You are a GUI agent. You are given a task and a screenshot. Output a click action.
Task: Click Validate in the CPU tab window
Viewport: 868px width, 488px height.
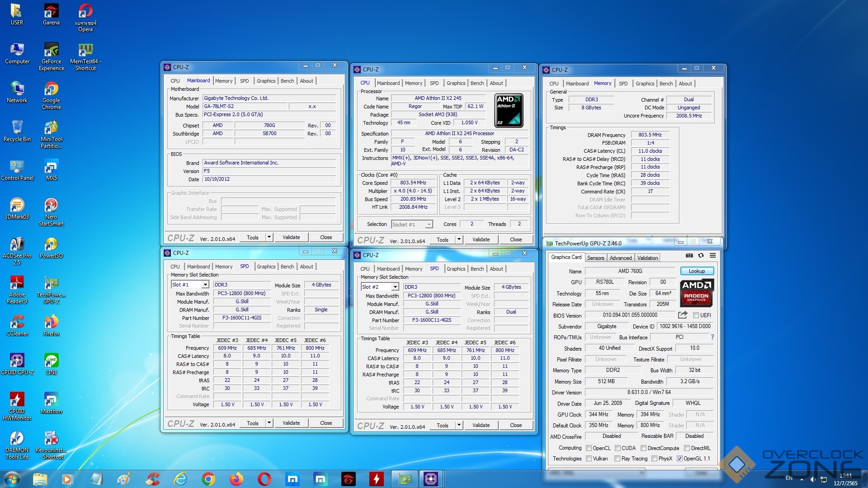click(x=481, y=239)
